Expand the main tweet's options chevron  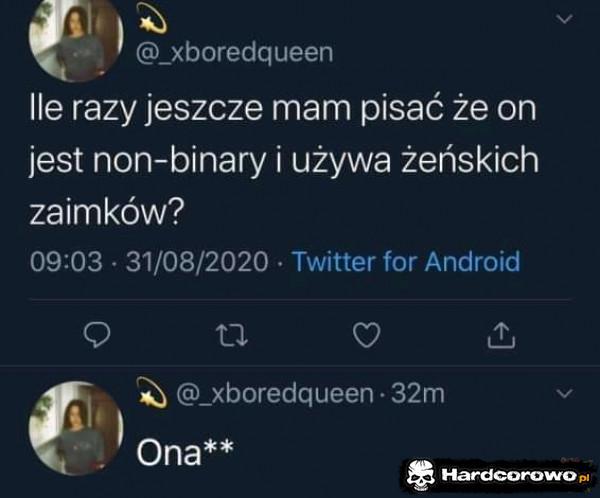coord(565,19)
